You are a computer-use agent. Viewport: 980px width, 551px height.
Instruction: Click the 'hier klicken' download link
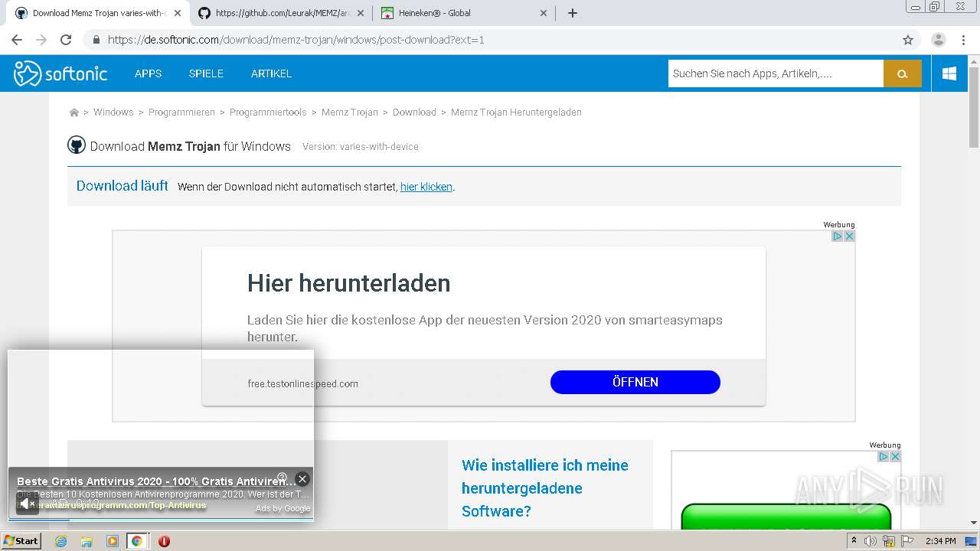pos(426,187)
